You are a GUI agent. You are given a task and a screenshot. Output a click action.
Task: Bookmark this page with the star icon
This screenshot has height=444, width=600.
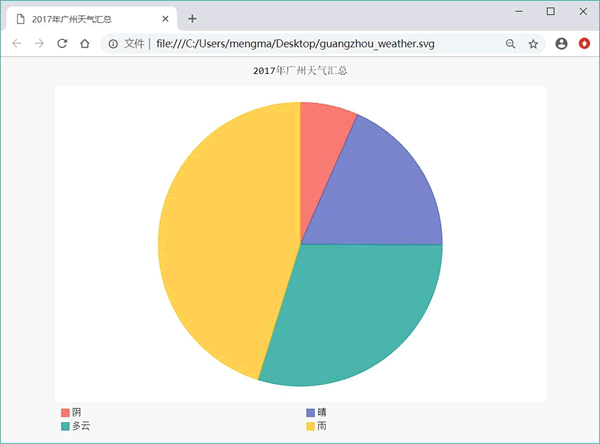tap(533, 44)
